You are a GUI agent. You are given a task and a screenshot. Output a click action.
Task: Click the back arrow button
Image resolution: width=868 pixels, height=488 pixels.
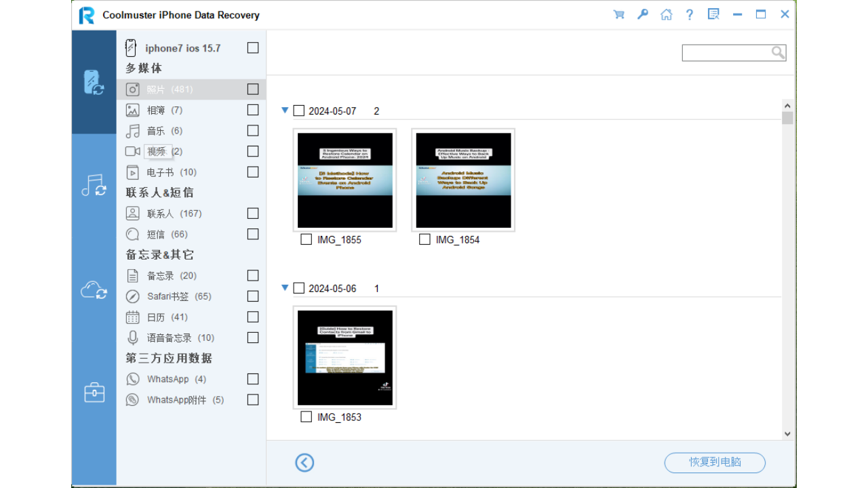coord(304,462)
